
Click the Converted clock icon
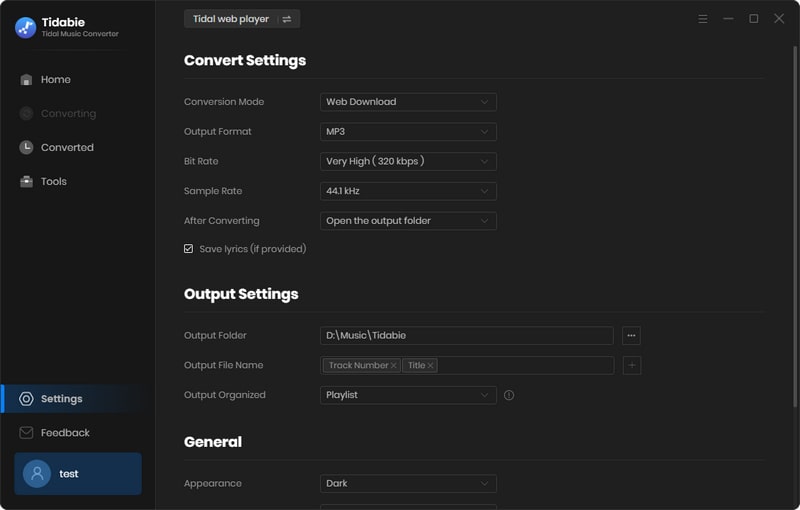[26, 147]
